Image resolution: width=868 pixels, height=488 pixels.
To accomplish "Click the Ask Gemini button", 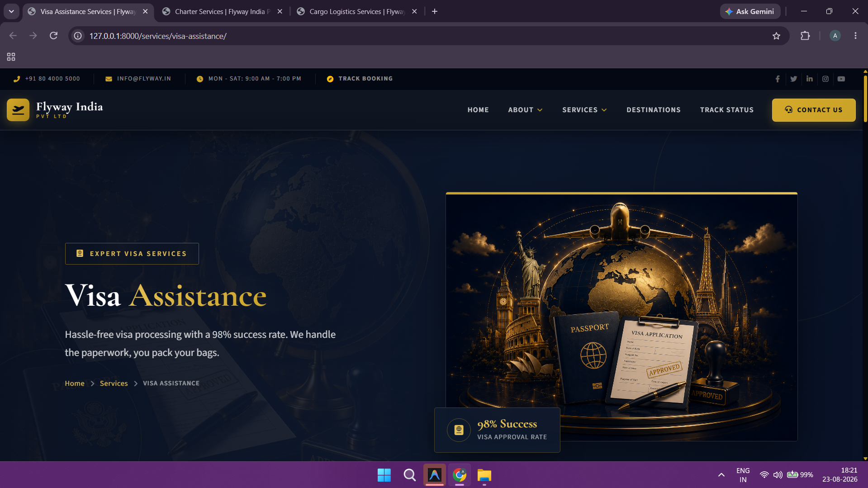I will (750, 11).
